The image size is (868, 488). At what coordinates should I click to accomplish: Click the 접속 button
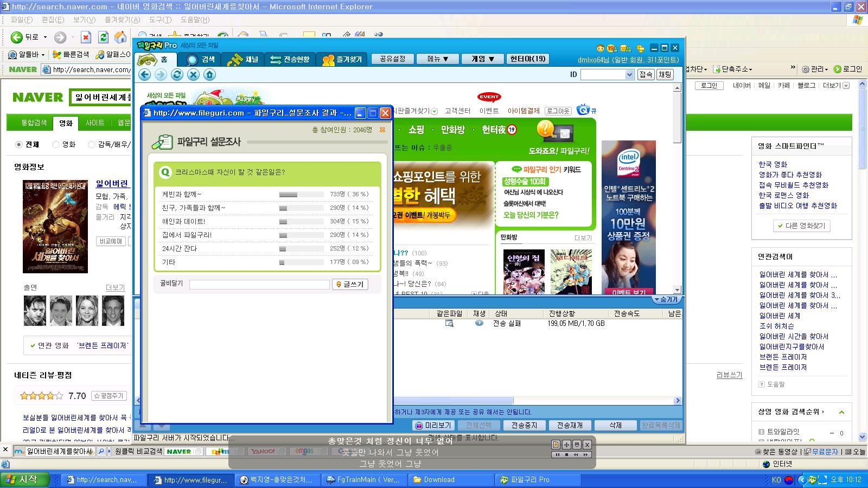click(646, 74)
